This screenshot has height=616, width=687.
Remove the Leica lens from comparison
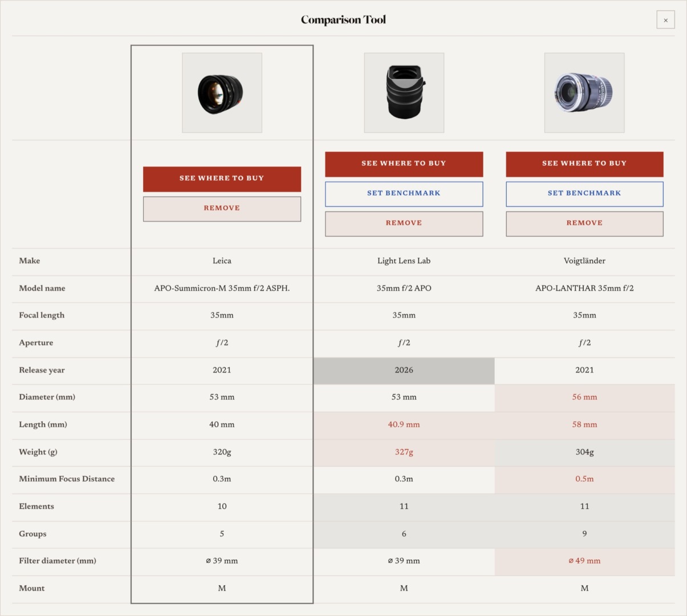(x=222, y=209)
